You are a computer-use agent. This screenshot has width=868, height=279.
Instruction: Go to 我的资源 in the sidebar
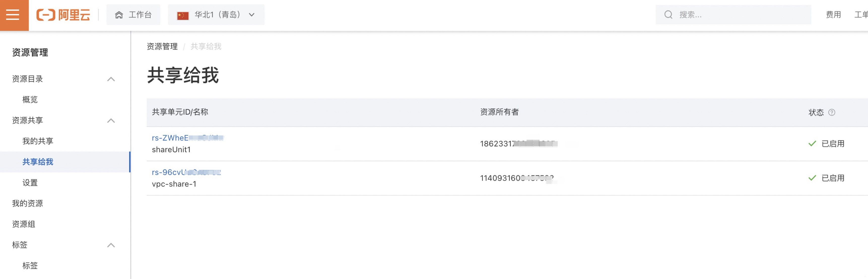pos(28,203)
